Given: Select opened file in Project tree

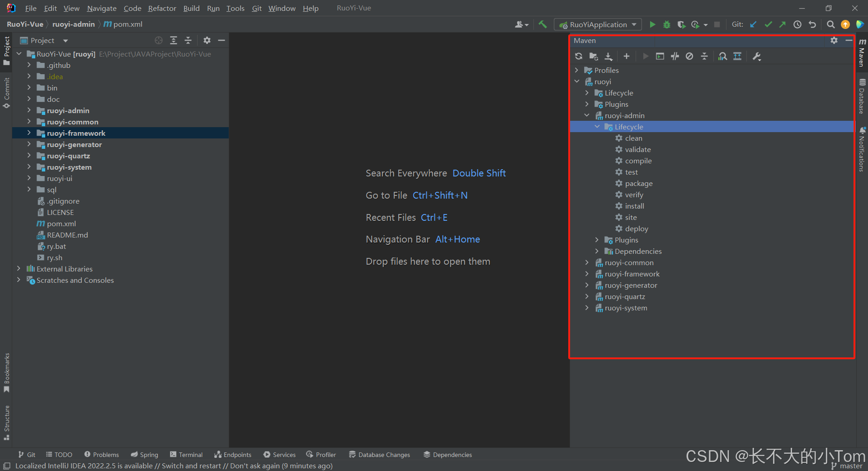Looking at the screenshot, I should [159, 40].
